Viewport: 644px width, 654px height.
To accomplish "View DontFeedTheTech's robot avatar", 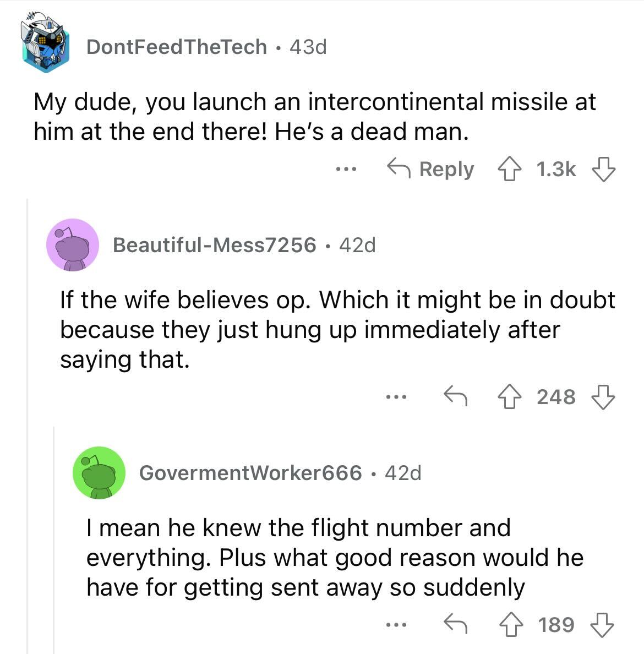I will [x=45, y=42].
